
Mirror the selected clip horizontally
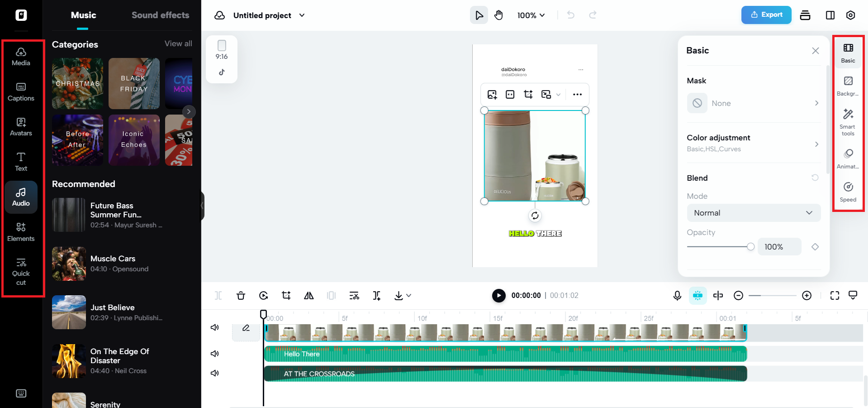pos(309,296)
